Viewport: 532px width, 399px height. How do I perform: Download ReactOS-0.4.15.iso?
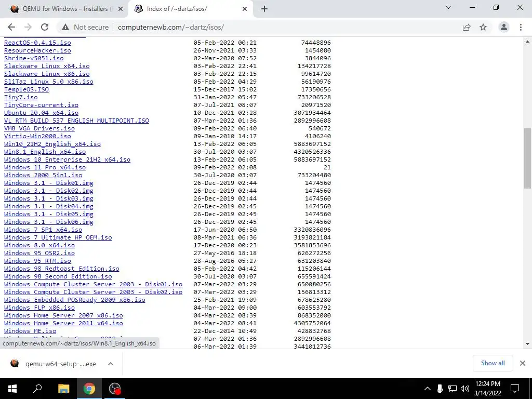37,43
